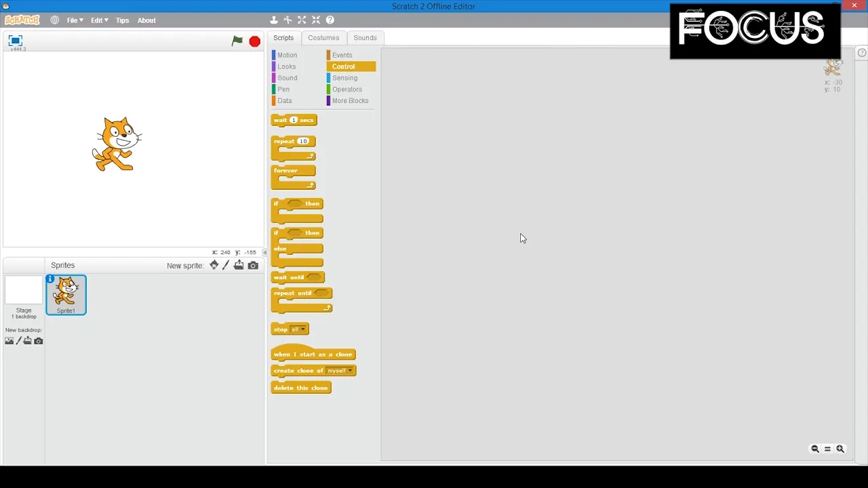Zoom in the scripts area
The image size is (868, 488).
click(840, 449)
